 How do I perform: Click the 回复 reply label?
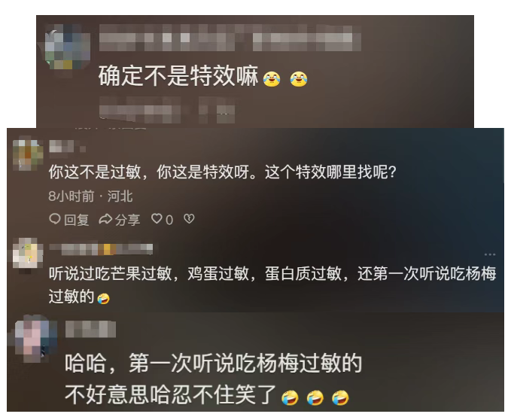point(76,220)
